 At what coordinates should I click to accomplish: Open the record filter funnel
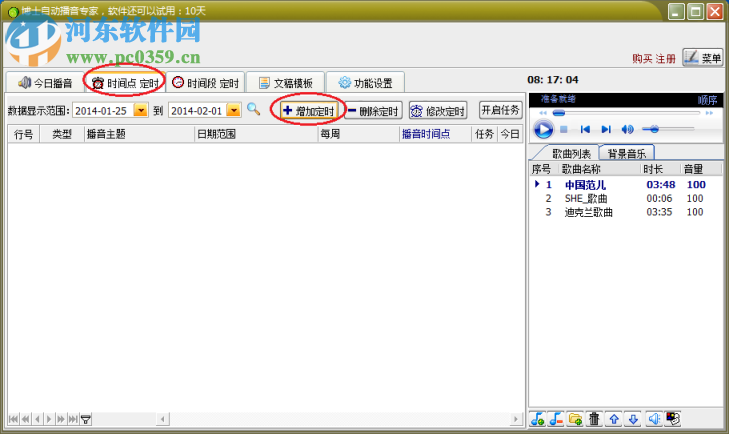[86, 419]
